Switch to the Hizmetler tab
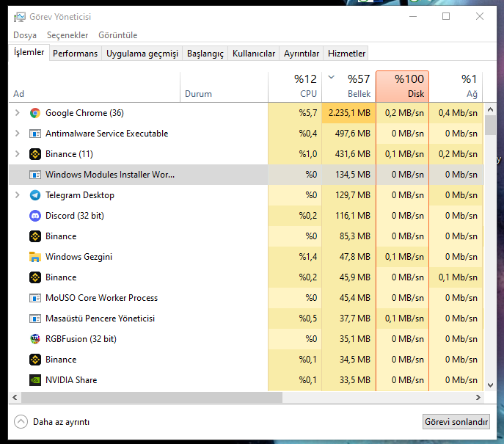Image resolution: width=504 pixels, height=444 pixels. (x=346, y=54)
